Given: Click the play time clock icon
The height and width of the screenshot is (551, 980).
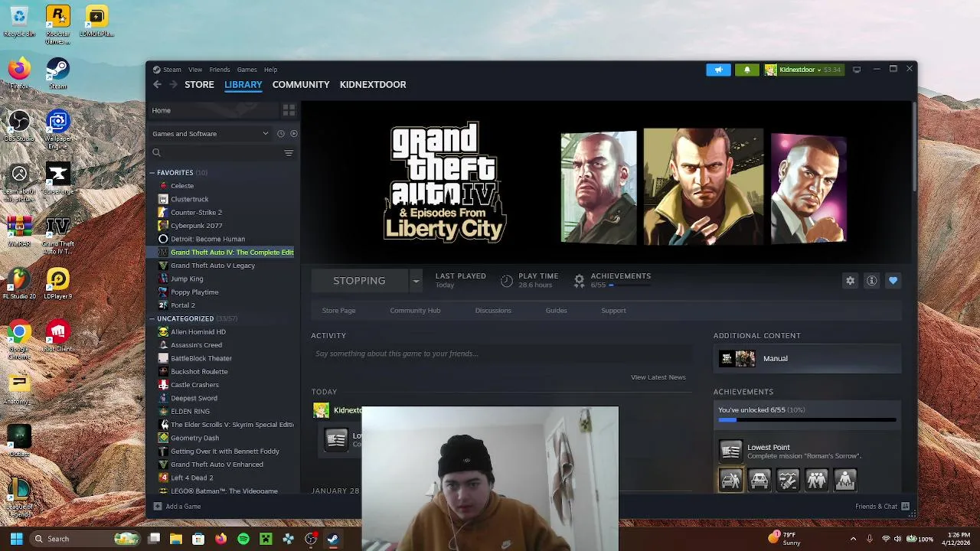Looking at the screenshot, I should [x=506, y=281].
